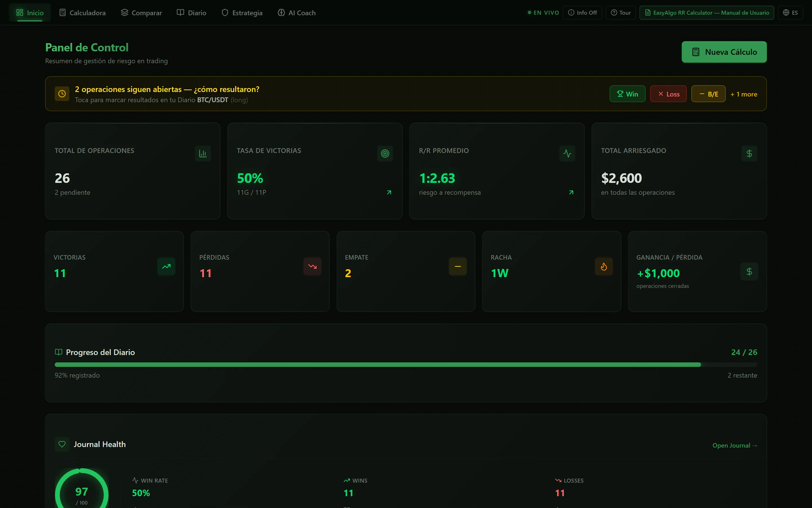Click the BTC/USDT pair in the banner
The image size is (812, 508).
pos(213,100)
